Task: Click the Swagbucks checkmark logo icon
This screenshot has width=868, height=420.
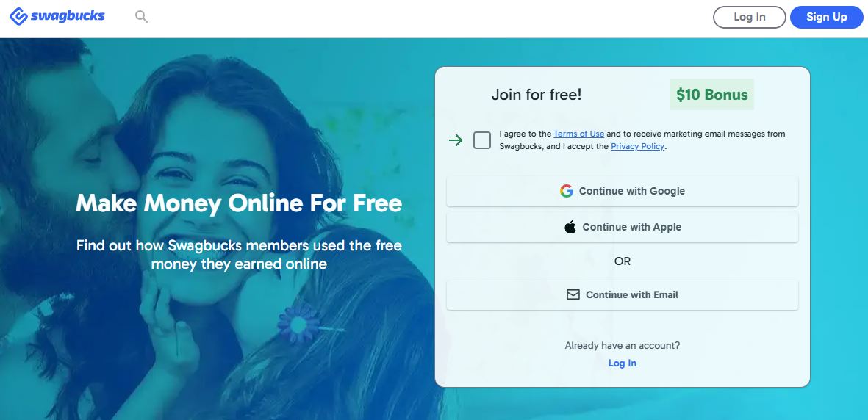Action: 19,17
